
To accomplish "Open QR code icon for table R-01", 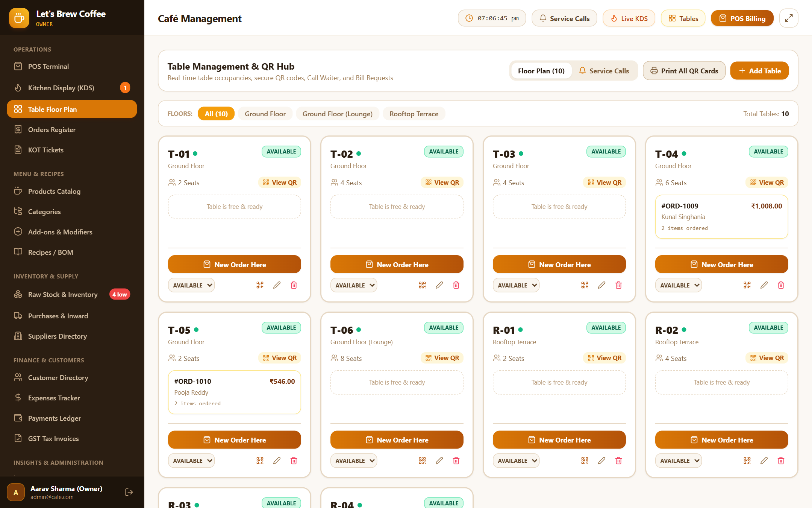I will click(x=585, y=461).
